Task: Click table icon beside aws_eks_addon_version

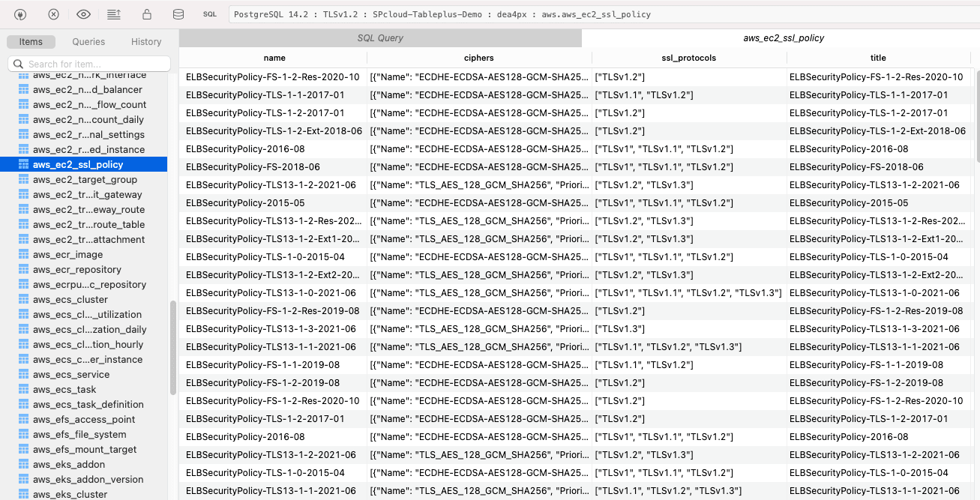Action: pyautogui.click(x=23, y=480)
